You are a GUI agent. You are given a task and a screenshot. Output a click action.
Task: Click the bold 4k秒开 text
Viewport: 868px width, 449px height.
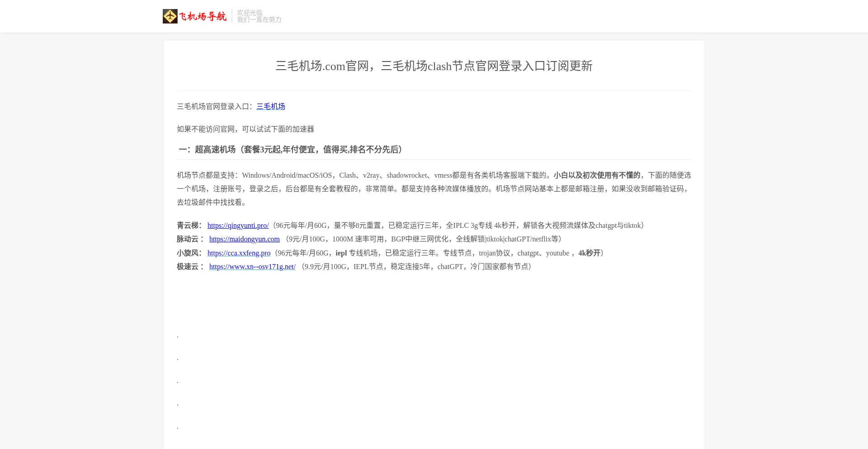point(590,253)
